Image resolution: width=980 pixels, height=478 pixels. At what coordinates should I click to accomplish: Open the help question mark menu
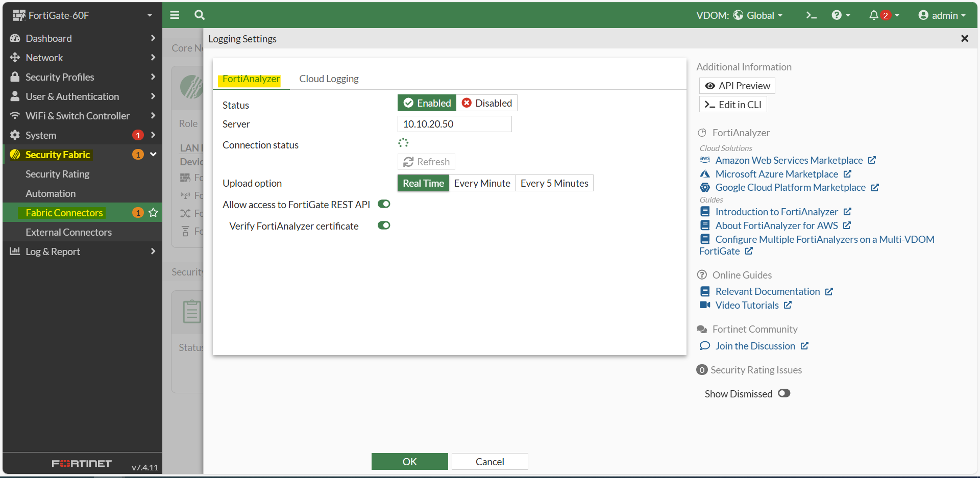coord(841,15)
